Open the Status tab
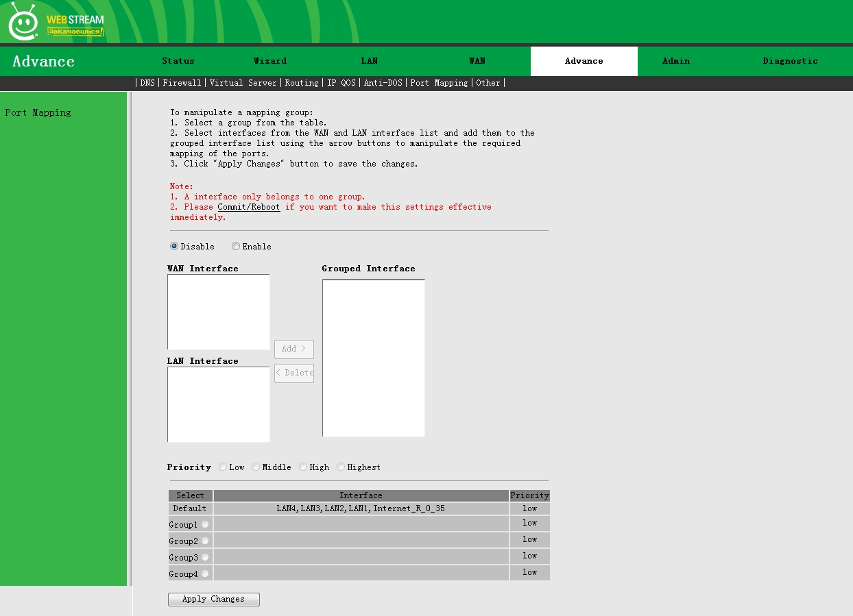The image size is (853, 616). (x=178, y=61)
